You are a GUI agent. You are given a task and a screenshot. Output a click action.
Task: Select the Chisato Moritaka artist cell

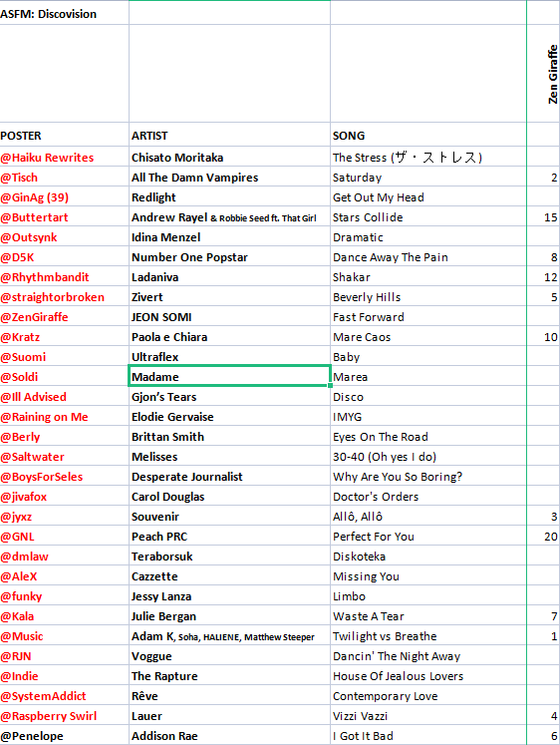click(230, 157)
